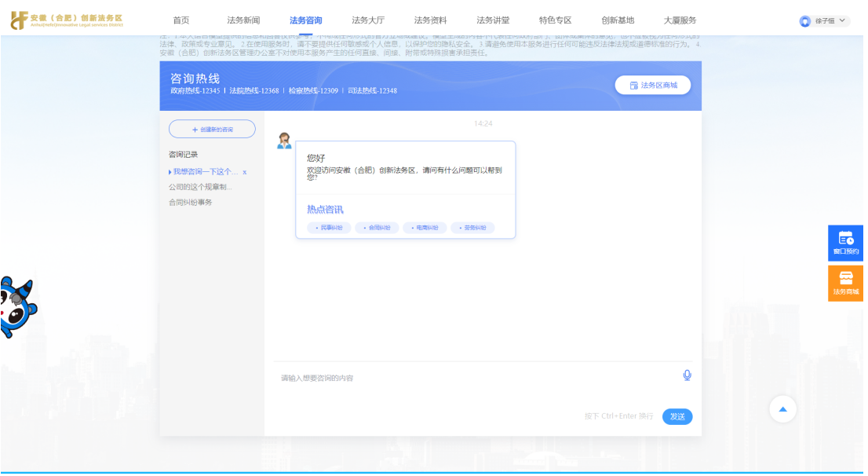The width and height of the screenshot is (868, 476).
Task: Click the 咨询热线 banner title
Action: click(x=195, y=79)
